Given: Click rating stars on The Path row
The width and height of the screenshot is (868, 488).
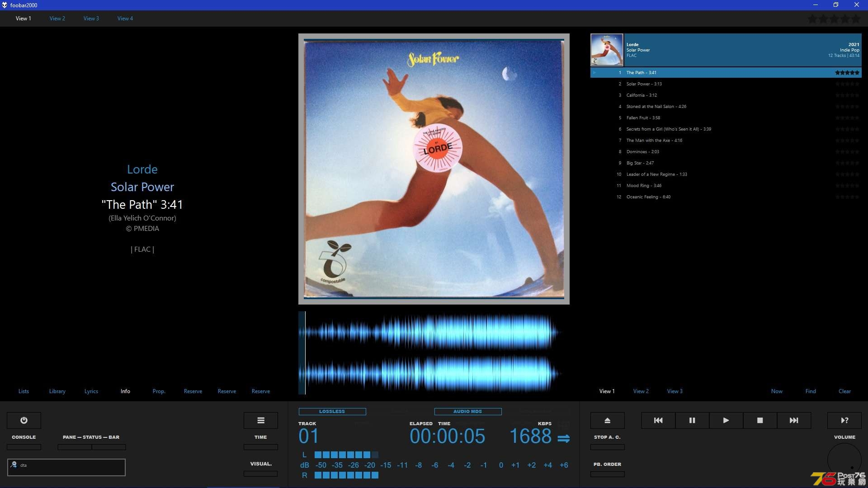Looking at the screenshot, I should [x=847, y=72].
